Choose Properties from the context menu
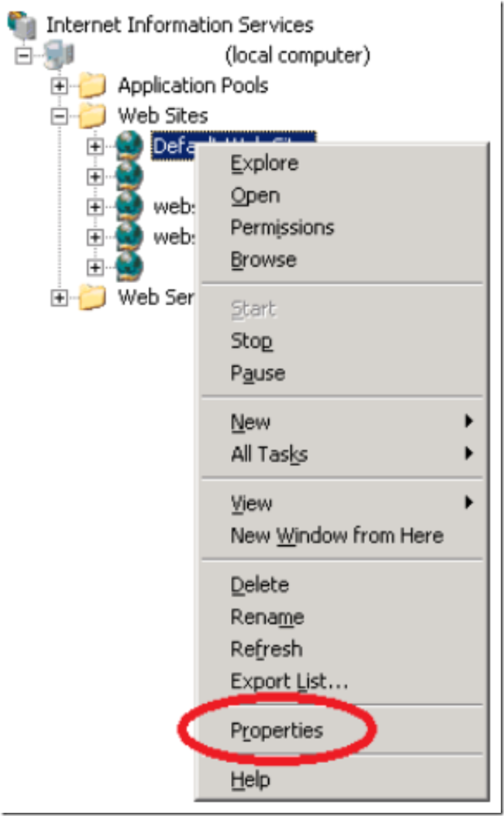 pyautogui.click(x=276, y=731)
